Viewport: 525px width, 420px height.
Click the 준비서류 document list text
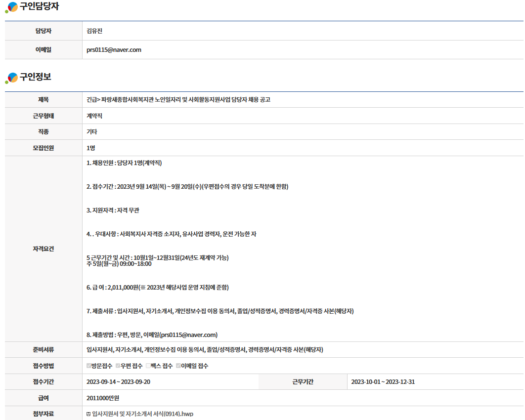coord(205,350)
